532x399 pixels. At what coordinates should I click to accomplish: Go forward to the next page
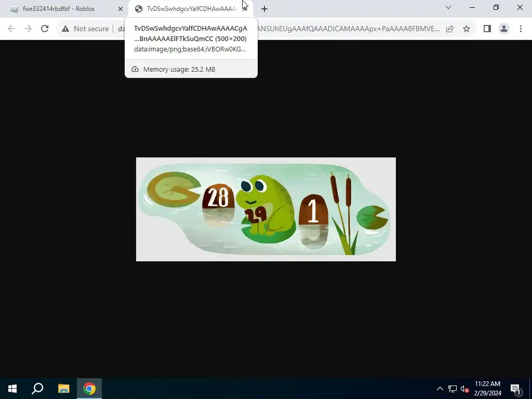coord(28,29)
